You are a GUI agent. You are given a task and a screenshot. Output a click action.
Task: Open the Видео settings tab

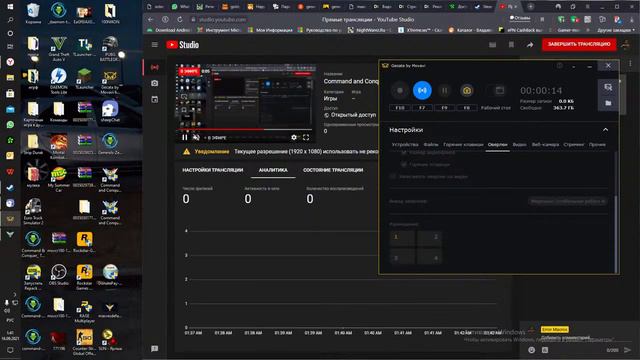pyautogui.click(x=519, y=144)
